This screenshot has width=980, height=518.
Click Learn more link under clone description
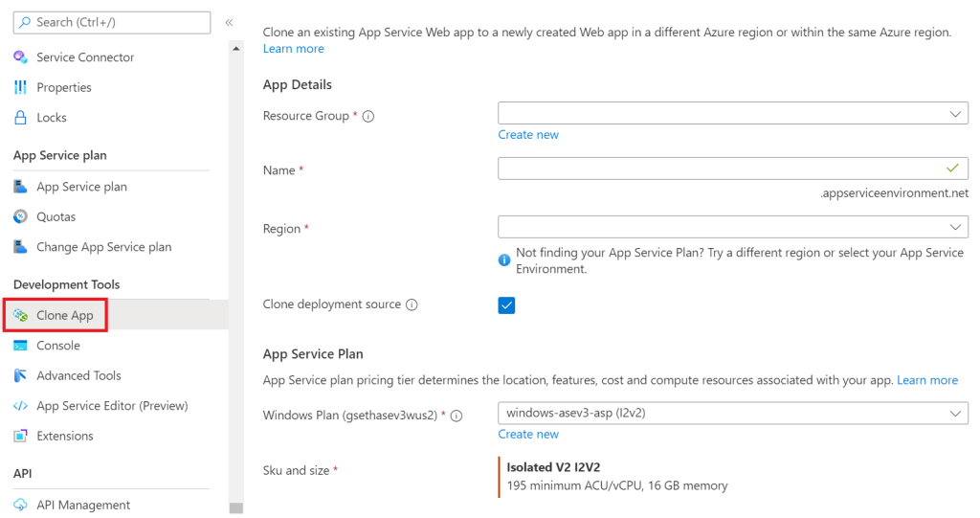point(293,49)
